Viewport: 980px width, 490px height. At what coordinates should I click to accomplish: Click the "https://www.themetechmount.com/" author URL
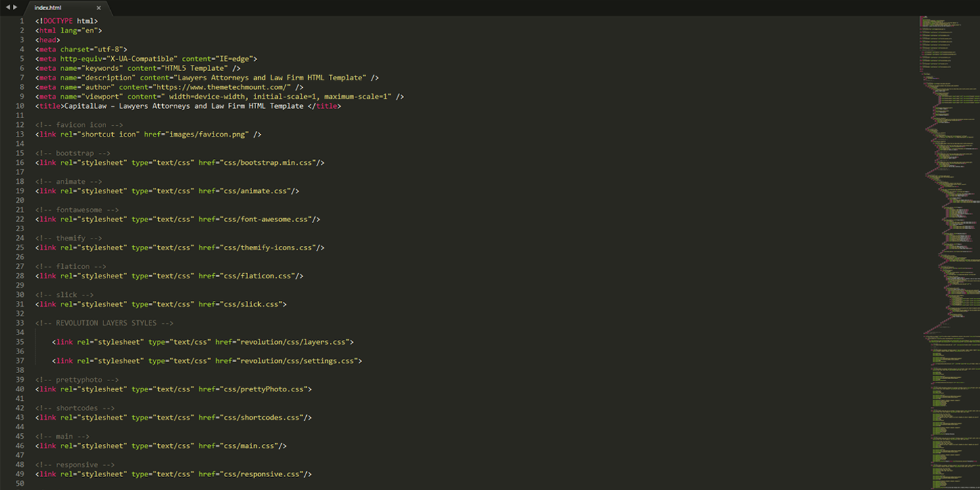pos(222,87)
